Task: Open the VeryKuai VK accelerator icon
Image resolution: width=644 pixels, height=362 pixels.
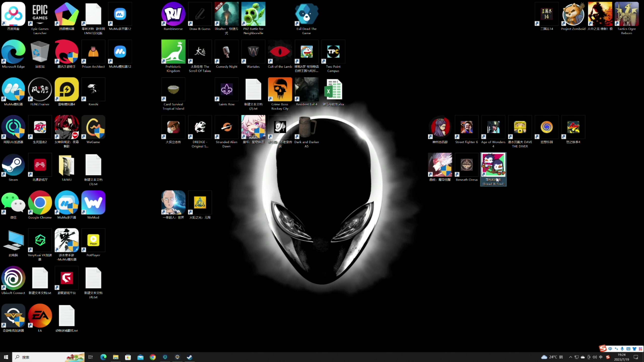Action: pyautogui.click(x=40, y=244)
